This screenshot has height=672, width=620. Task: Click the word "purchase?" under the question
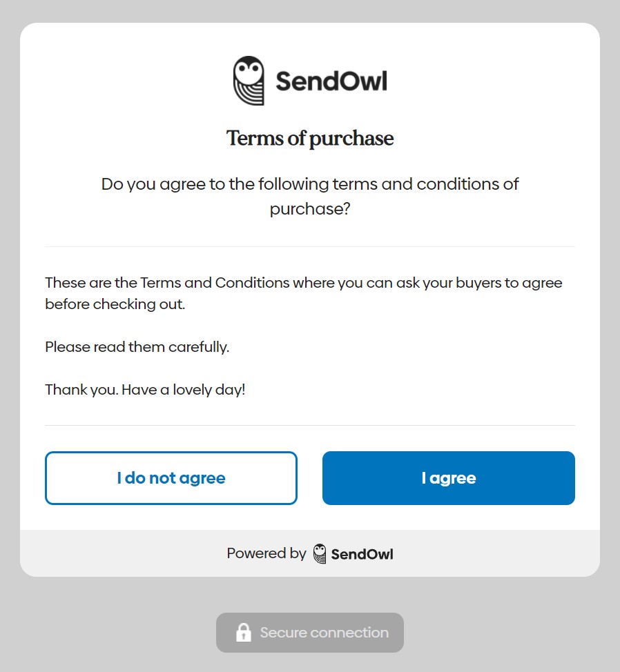coord(310,209)
